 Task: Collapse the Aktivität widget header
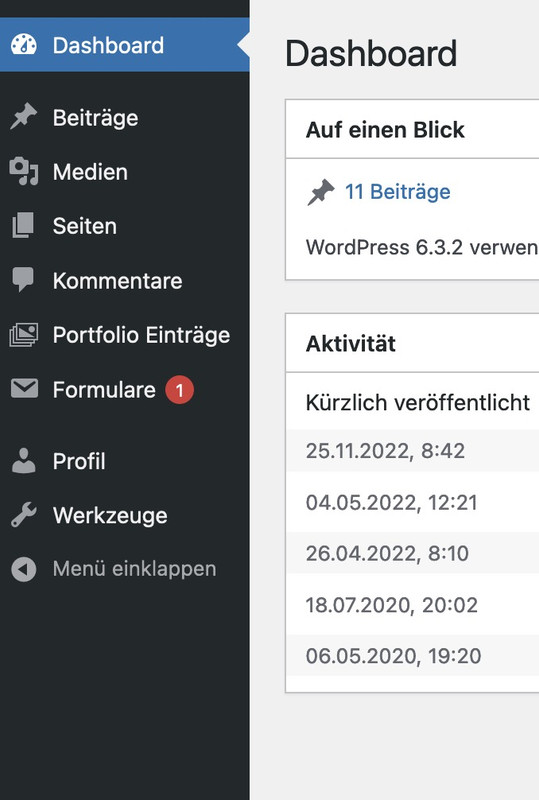[412, 343]
